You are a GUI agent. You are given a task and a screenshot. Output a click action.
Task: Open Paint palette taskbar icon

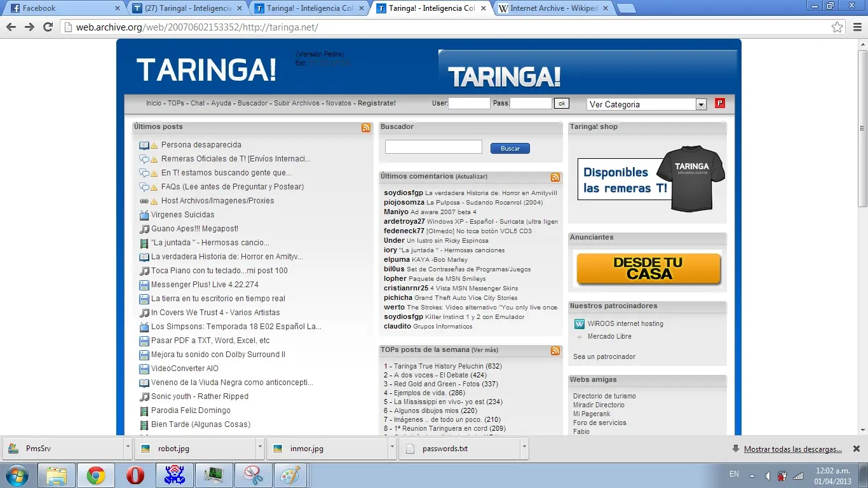click(x=291, y=475)
